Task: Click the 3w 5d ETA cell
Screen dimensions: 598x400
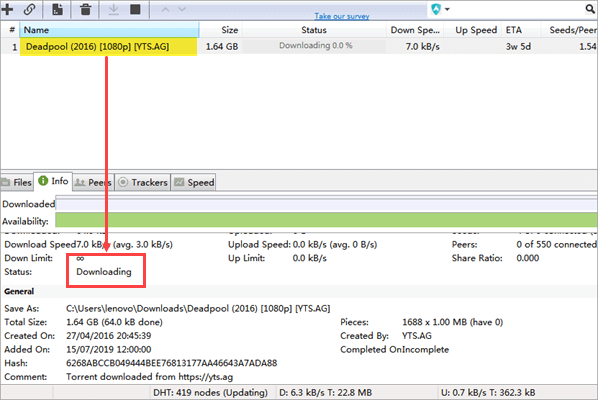Action: pyautogui.click(x=518, y=47)
